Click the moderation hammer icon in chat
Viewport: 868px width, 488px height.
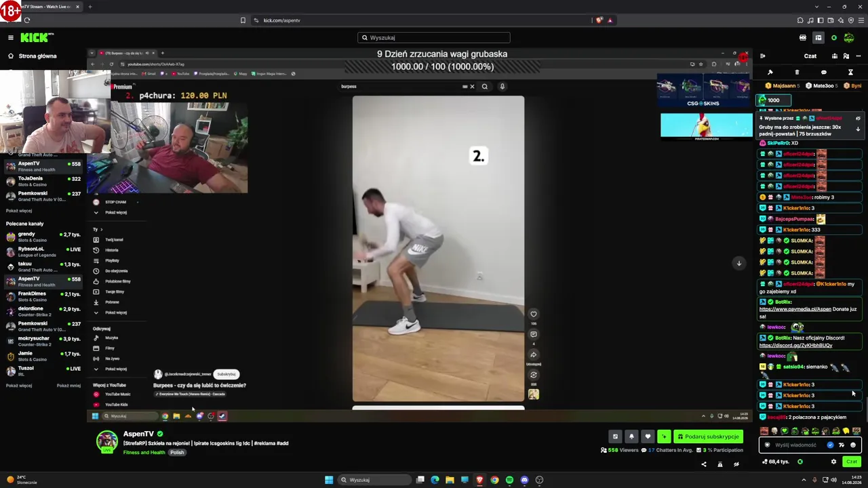[770, 73]
